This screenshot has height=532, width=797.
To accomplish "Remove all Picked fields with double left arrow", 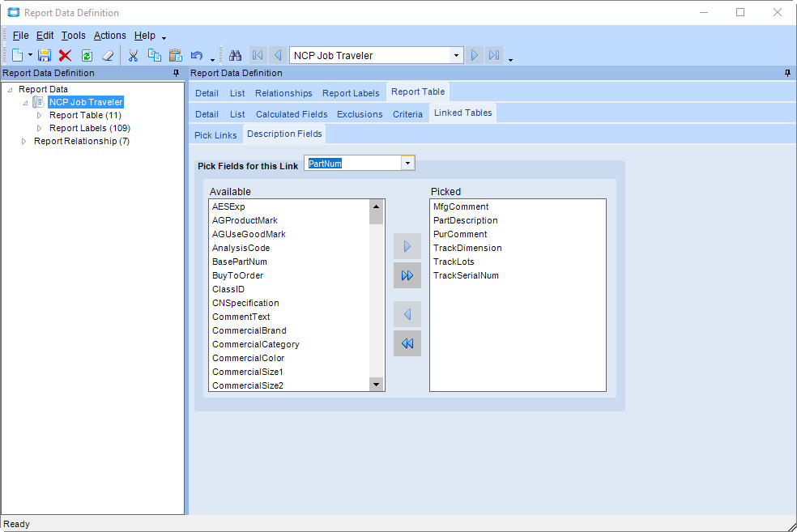I will point(407,343).
